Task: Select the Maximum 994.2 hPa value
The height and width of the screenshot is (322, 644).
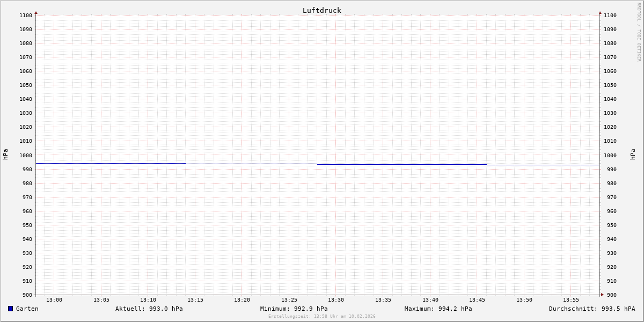Action: pos(438,309)
